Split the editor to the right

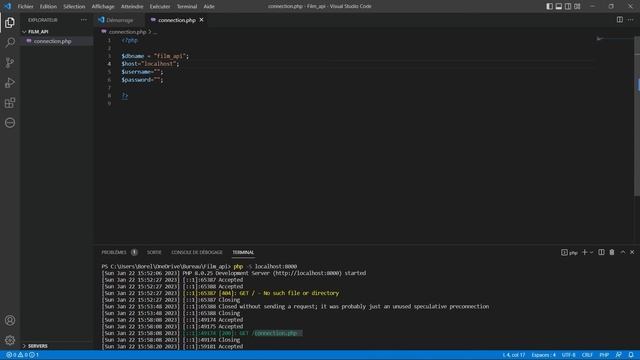[x=620, y=20]
